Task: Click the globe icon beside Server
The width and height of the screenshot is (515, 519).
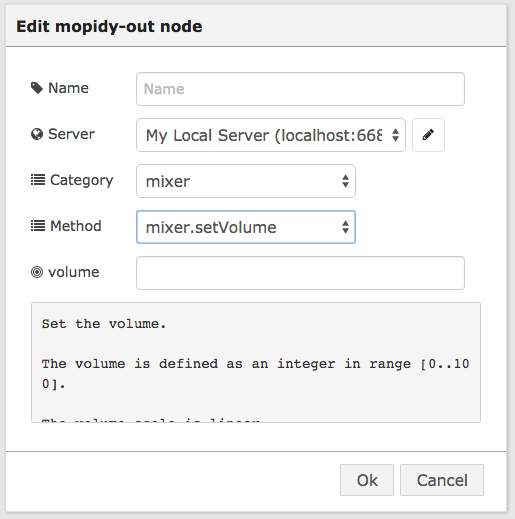Action: (x=37, y=134)
